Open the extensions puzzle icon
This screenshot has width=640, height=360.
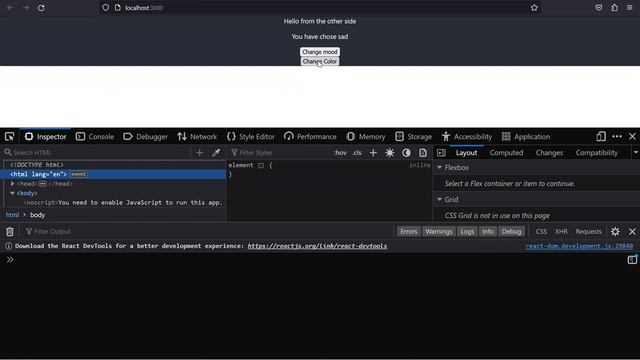click(614, 8)
